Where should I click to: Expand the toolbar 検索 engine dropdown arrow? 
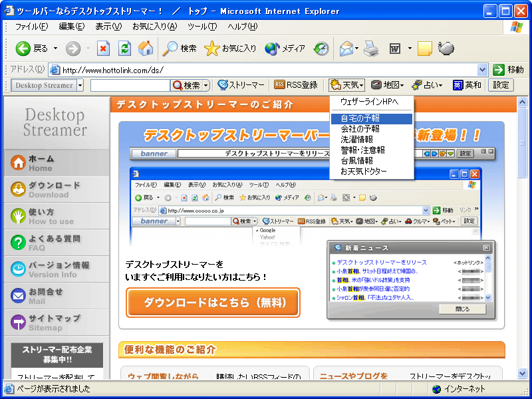(x=206, y=86)
